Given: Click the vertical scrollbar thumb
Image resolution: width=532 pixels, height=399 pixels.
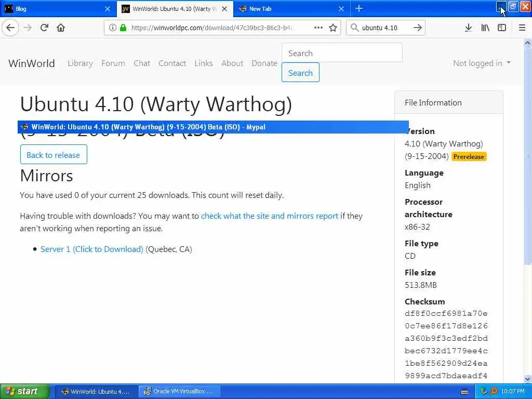Looking at the screenshot, I should tap(527, 155).
